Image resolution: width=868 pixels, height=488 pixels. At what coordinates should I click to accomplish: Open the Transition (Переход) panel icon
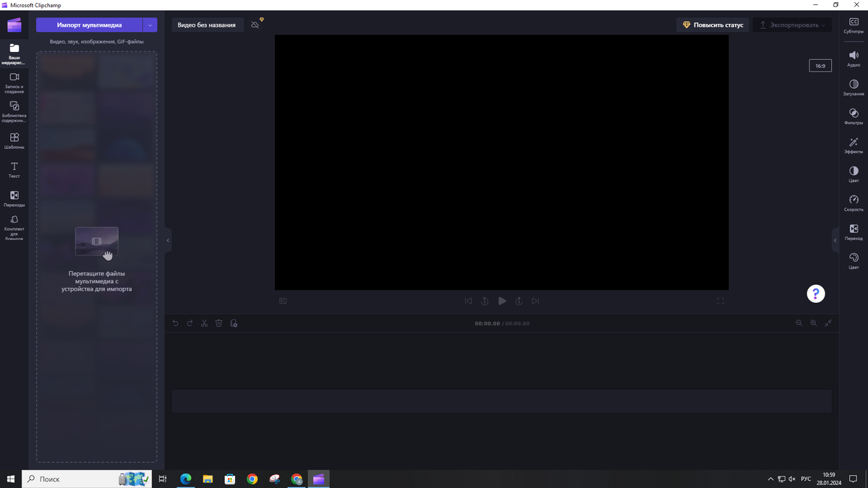tap(854, 232)
